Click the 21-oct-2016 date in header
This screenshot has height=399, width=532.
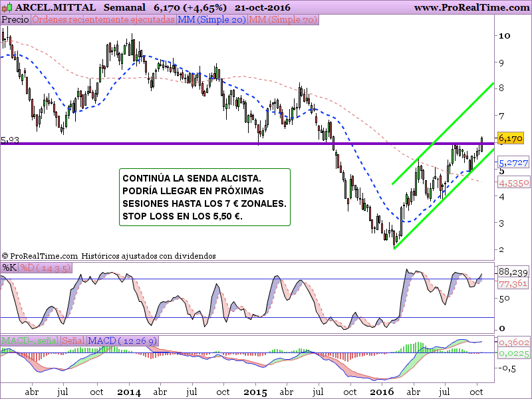(262, 7)
